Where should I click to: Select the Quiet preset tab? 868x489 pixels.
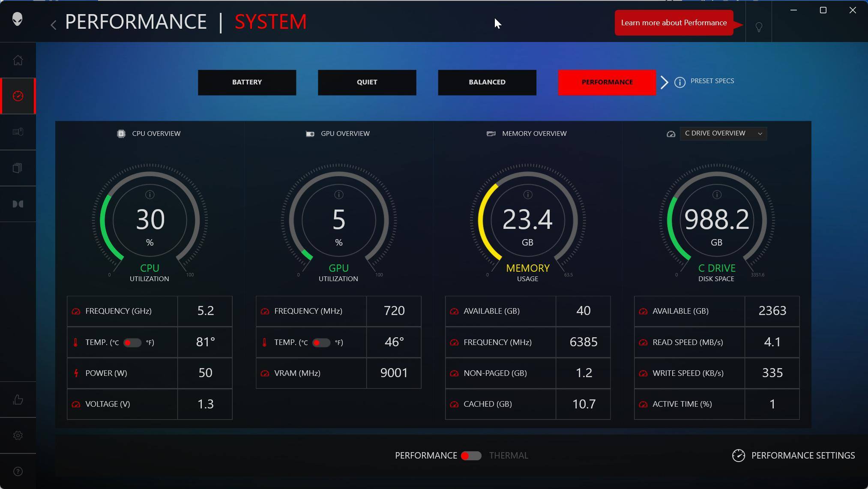pyautogui.click(x=367, y=82)
